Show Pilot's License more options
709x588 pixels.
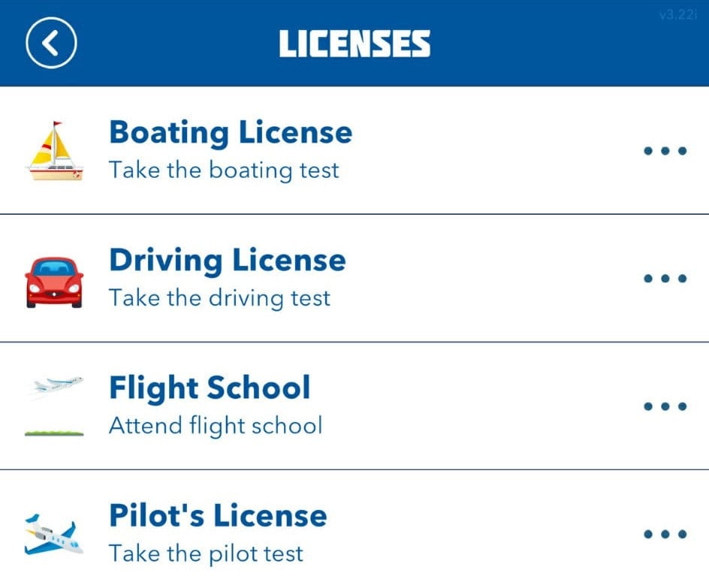[665, 535]
